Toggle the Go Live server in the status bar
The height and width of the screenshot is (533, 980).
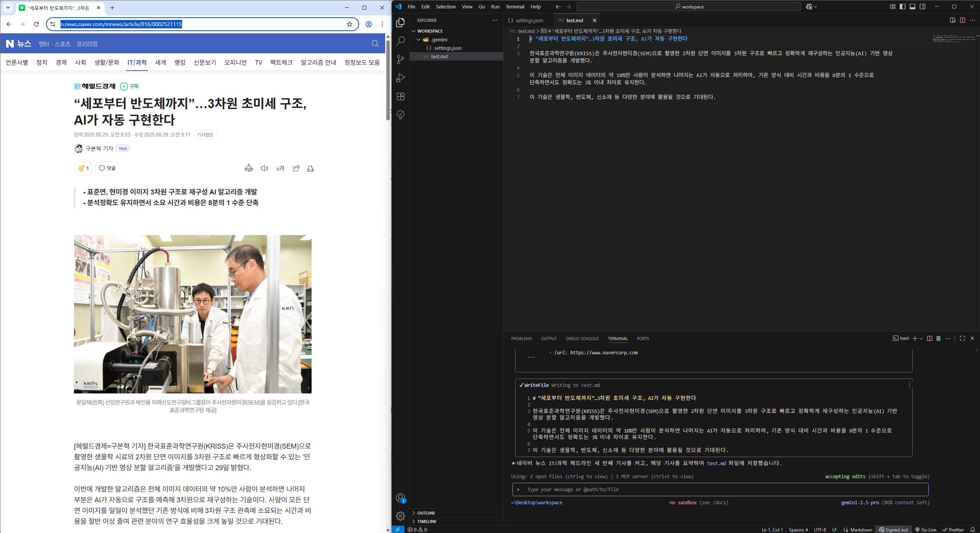(926, 530)
